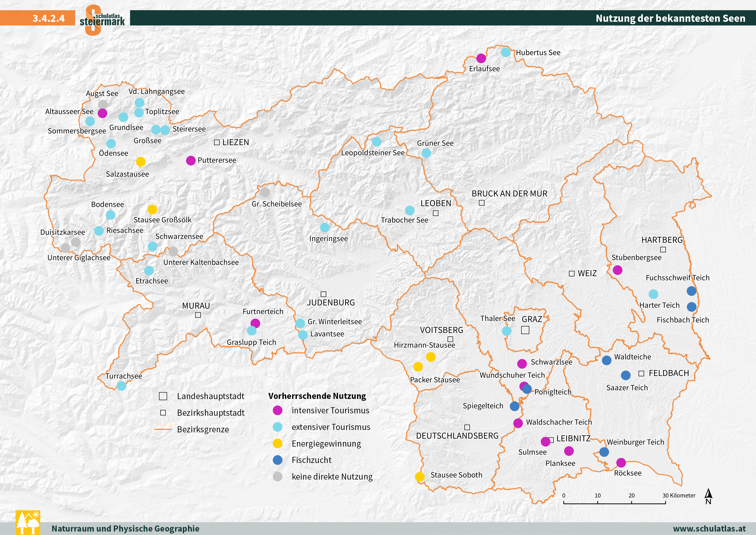756x535 pixels.
Task: Click the blue marker at Waldteiche
Action: [x=607, y=360]
